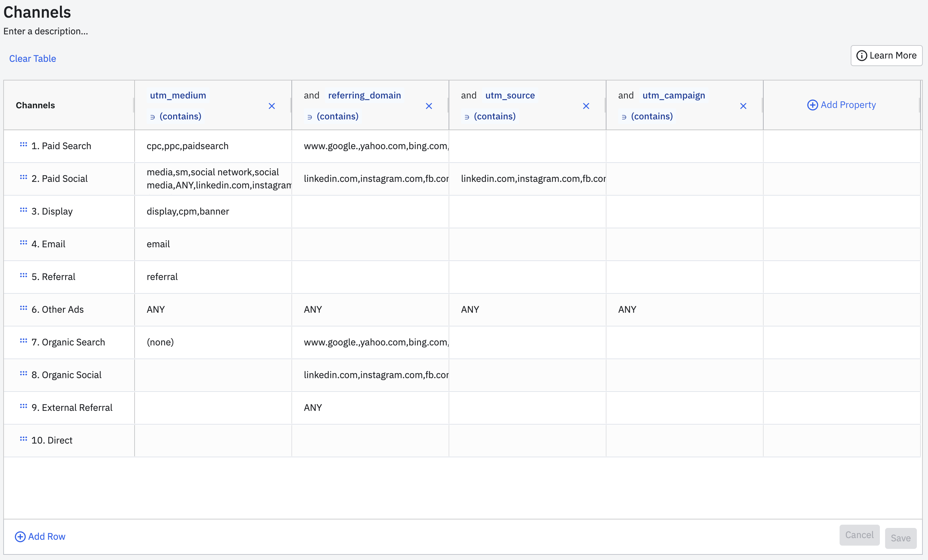928x560 pixels.
Task: Click the Clear Table link
Action: (x=32, y=59)
